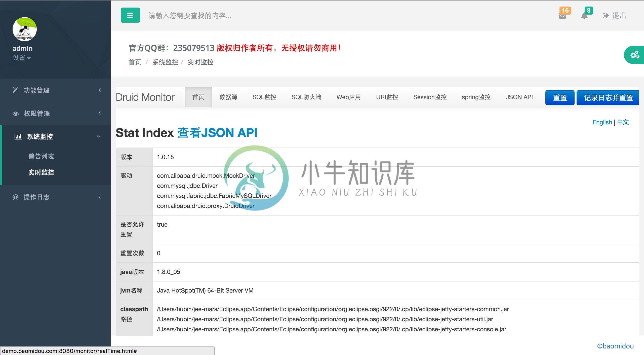Image resolution: width=644 pixels, height=355 pixels.
Task: Click the eclipse-jetty-starters-util.jar path
Action: tap(325, 319)
